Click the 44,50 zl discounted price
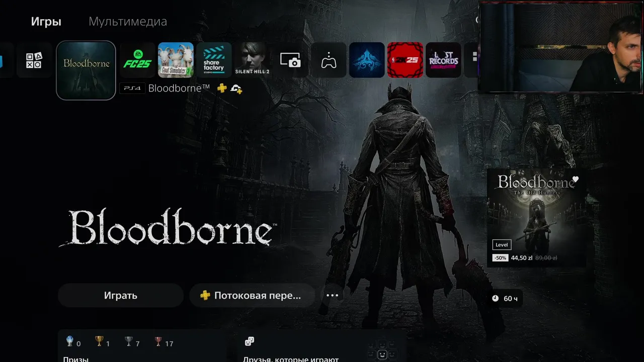The image size is (644, 362). tap(522, 258)
